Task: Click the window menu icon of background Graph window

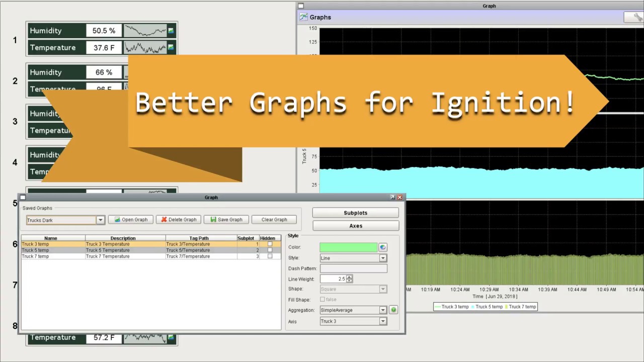Action: (x=301, y=6)
